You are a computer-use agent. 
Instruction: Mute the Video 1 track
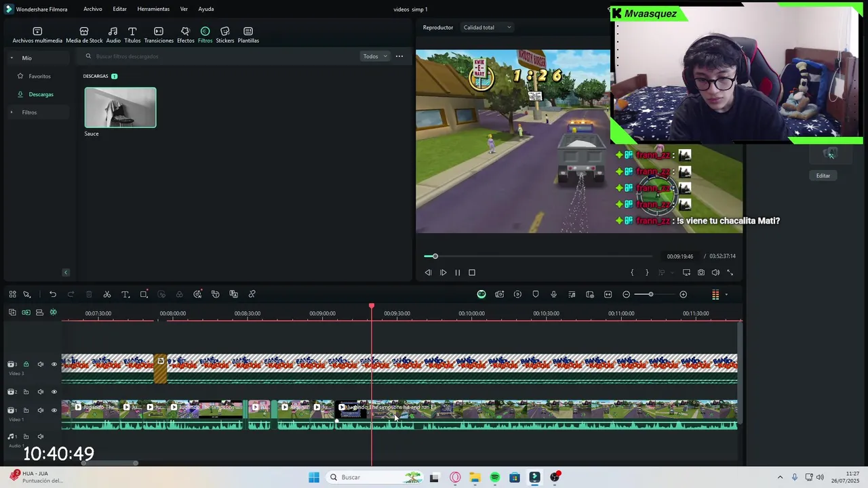(40, 411)
